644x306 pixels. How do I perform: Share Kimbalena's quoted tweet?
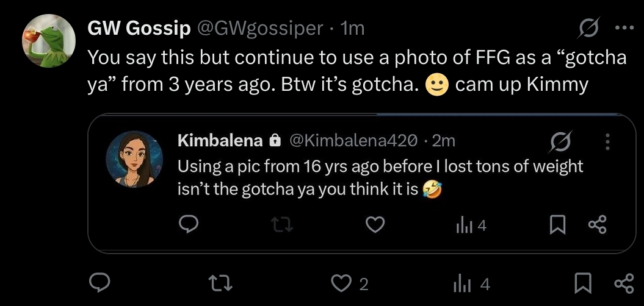(x=598, y=226)
